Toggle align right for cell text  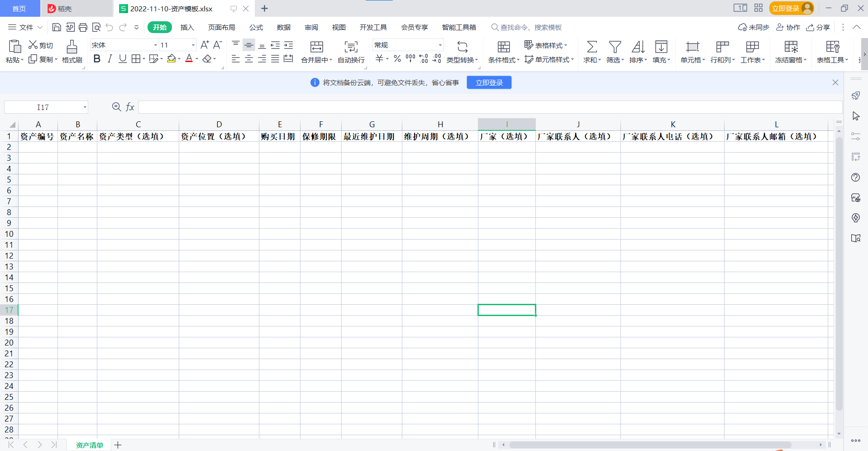click(262, 59)
